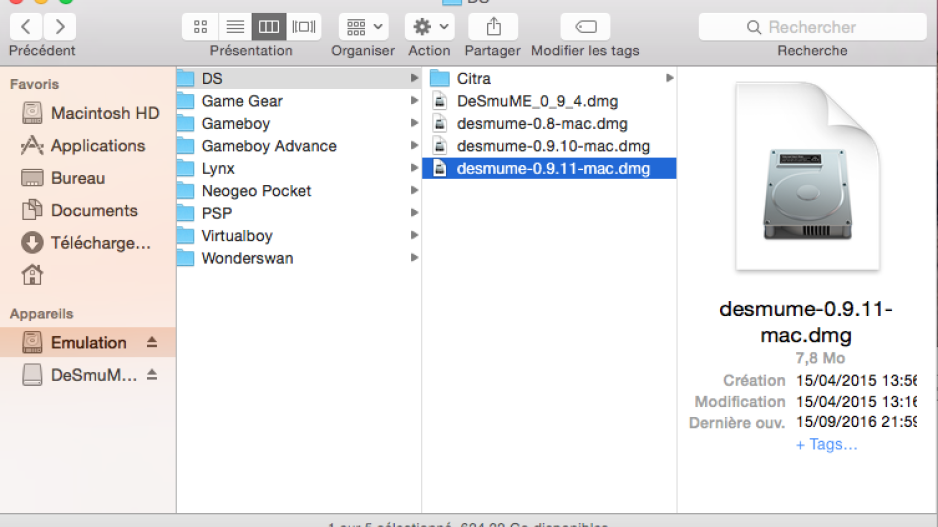Select desmume-0.9.10-mac.dmg file
The height and width of the screenshot is (527, 938).
[549, 146]
